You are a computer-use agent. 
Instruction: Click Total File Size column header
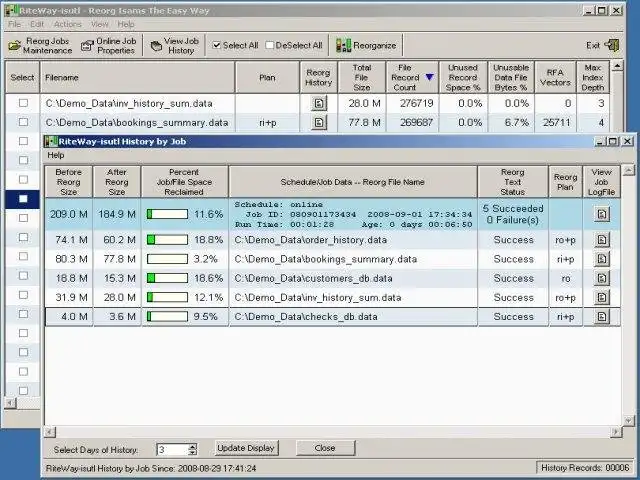(x=362, y=77)
